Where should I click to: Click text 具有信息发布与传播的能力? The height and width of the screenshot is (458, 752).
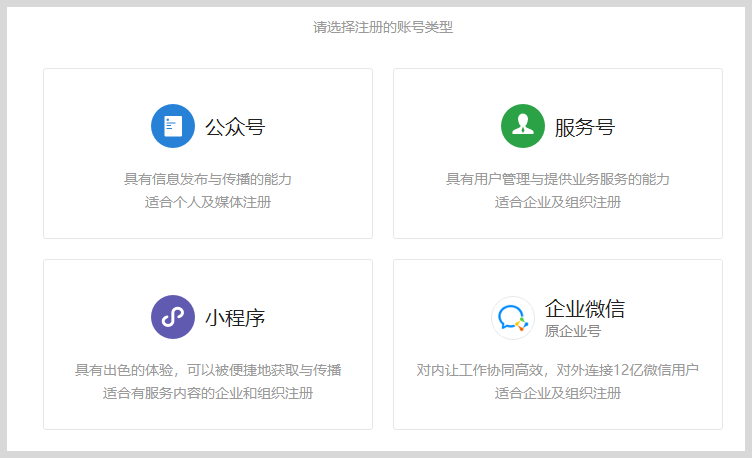(x=208, y=179)
